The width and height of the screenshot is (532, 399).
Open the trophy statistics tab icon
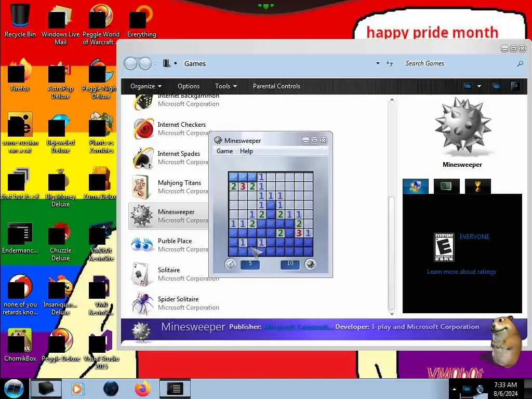pyautogui.click(x=478, y=186)
